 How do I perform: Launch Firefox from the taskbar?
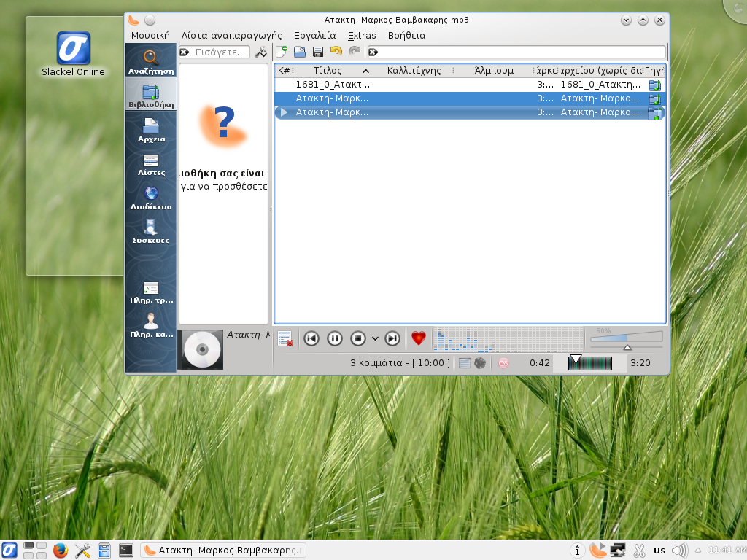[x=60, y=551]
